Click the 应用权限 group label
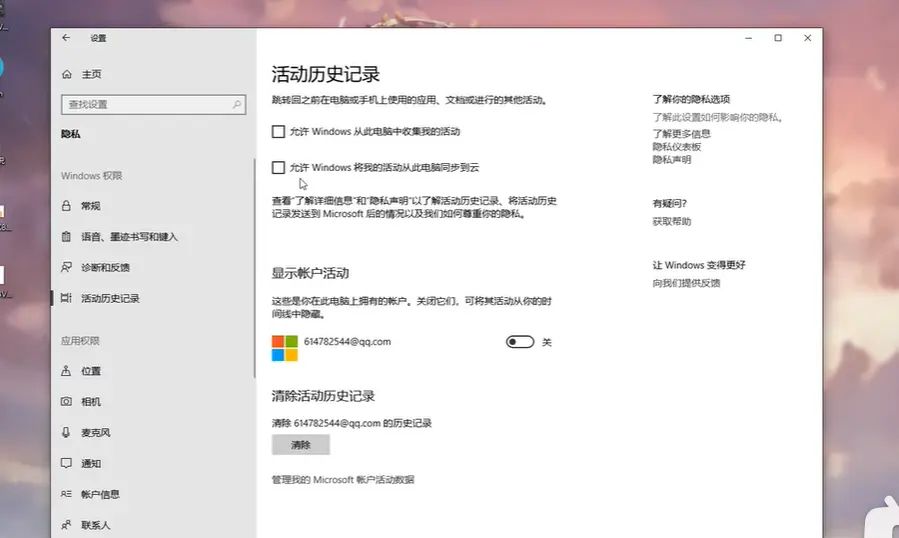The height and width of the screenshot is (538, 899). pyautogui.click(x=80, y=341)
